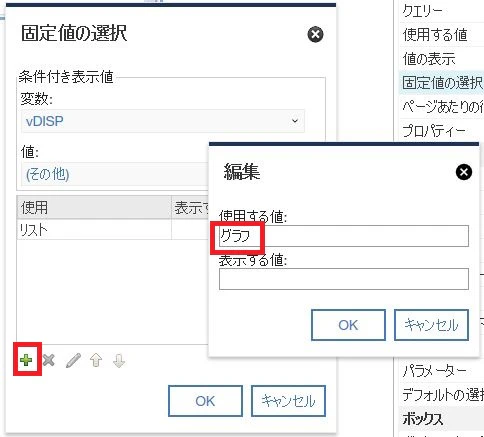Viewport: 484px width, 437px height.
Task: Click the move up arrow icon
Action: click(x=96, y=360)
